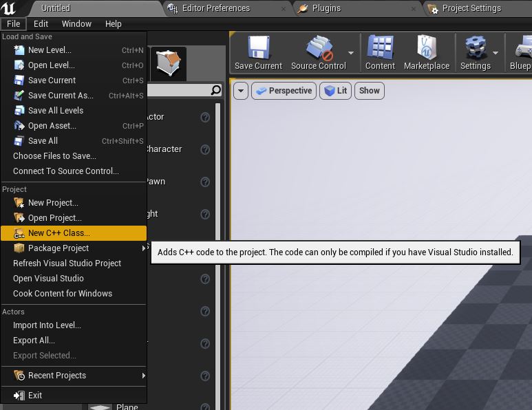Click the Open Asset icon
The width and height of the screenshot is (532, 410).
click(x=19, y=126)
